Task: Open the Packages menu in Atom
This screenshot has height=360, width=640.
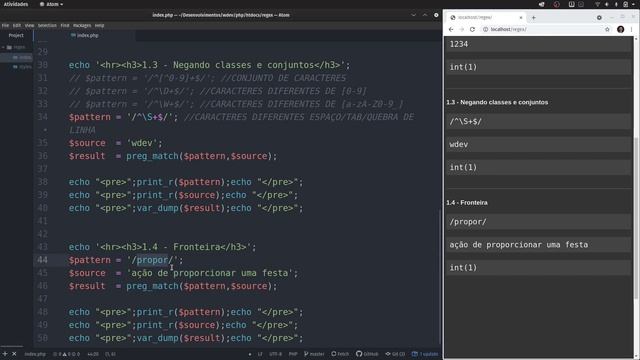Action: tap(82, 25)
